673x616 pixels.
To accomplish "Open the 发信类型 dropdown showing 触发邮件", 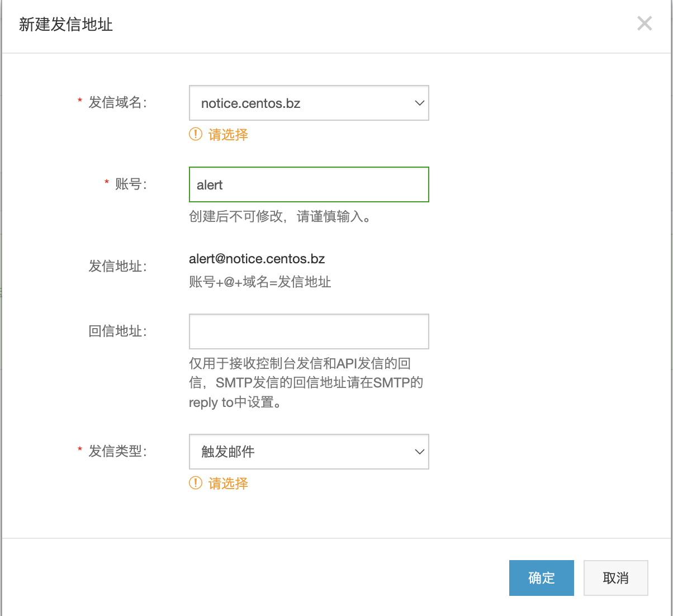I will pos(302,452).
